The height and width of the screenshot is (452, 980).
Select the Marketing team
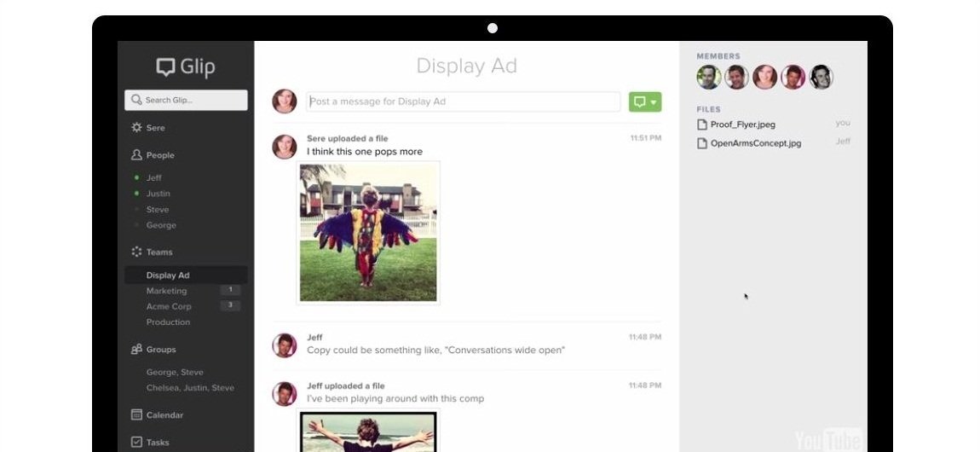click(x=166, y=291)
